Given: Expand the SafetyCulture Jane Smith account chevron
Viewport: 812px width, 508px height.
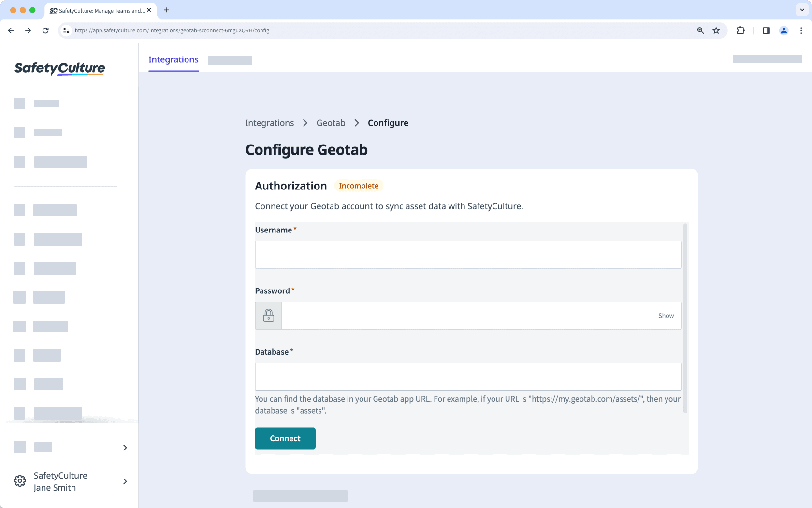Looking at the screenshot, I should 125,481.
